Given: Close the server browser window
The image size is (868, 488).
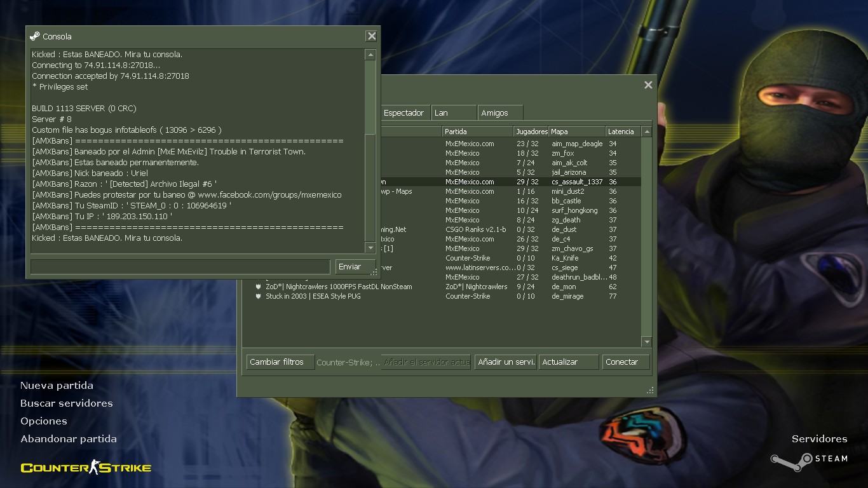Looking at the screenshot, I should point(648,85).
